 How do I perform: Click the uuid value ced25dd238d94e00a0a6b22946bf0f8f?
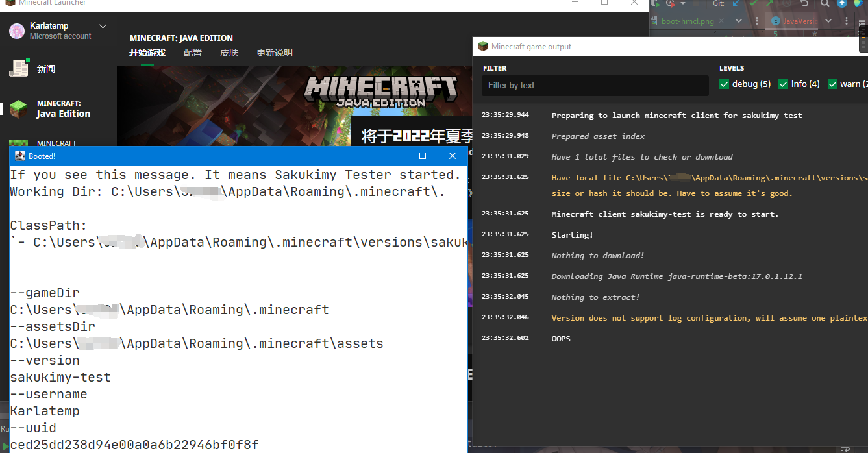coord(134,445)
